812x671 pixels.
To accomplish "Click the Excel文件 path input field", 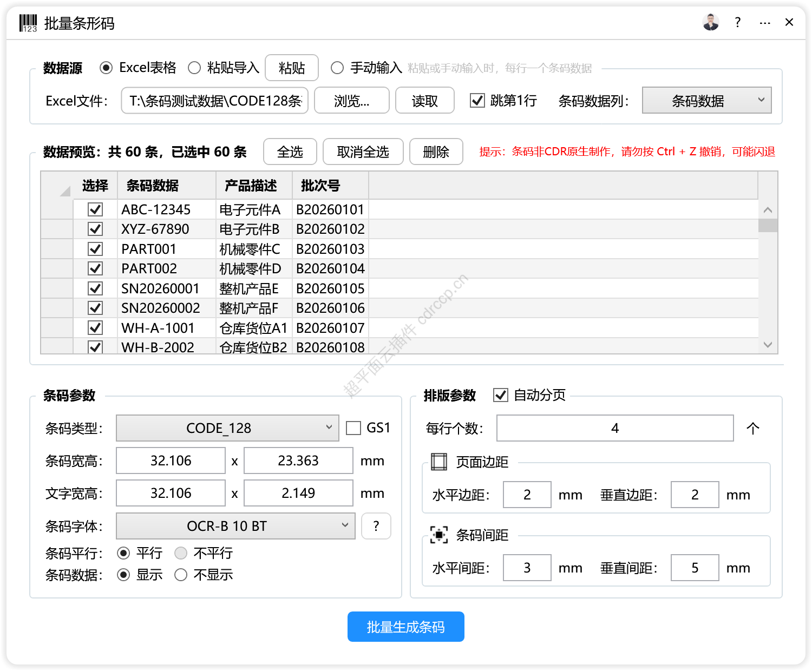I will click(x=215, y=101).
